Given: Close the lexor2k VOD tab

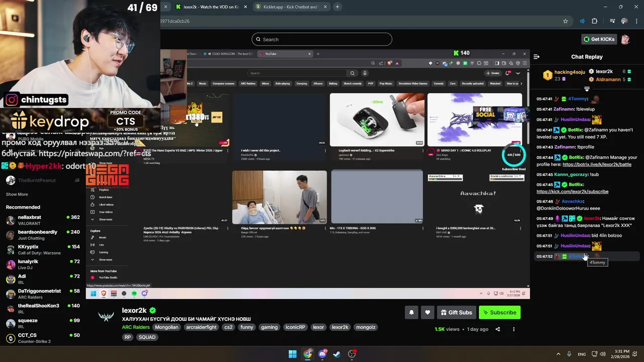Looking at the screenshot, I should point(246,7).
